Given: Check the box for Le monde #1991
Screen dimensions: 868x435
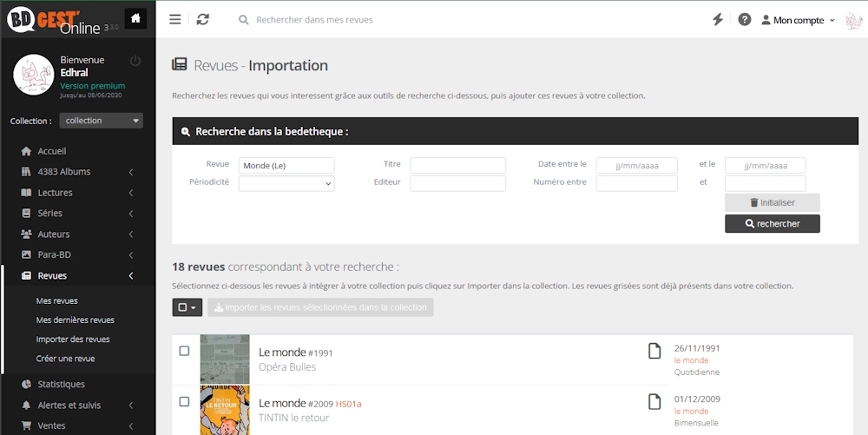Looking at the screenshot, I should 184,351.
